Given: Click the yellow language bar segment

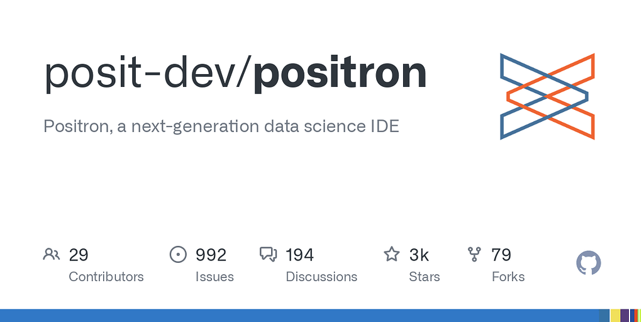Looking at the screenshot, I should 615,316.
